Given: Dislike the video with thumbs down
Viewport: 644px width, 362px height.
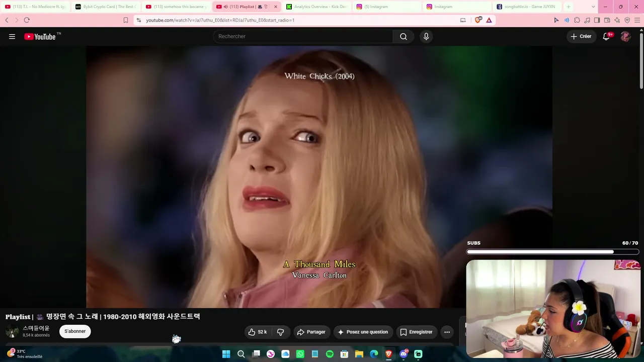Looking at the screenshot, I should (281, 332).
